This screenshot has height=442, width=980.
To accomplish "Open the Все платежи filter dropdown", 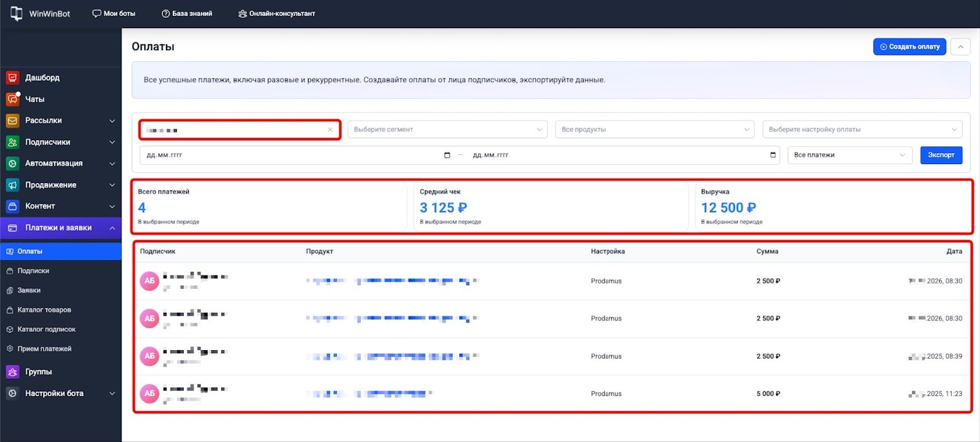I will click(x=849, y=155).
